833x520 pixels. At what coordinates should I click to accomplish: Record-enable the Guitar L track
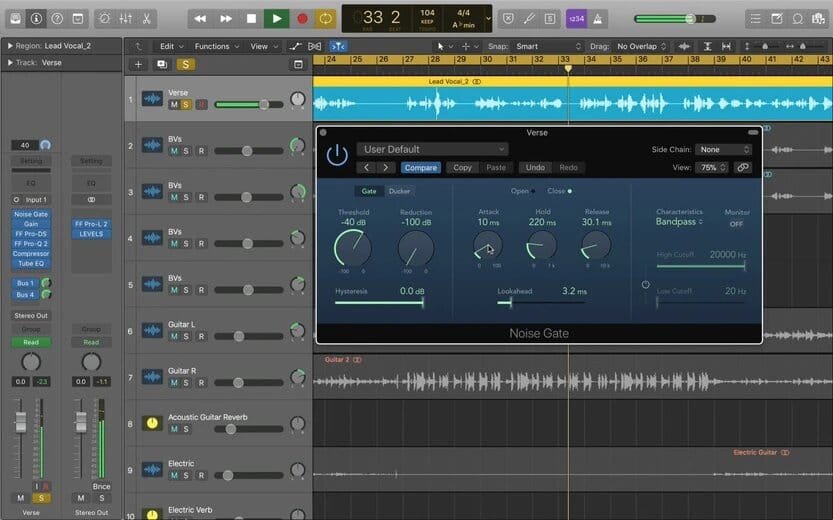(201, 336)
